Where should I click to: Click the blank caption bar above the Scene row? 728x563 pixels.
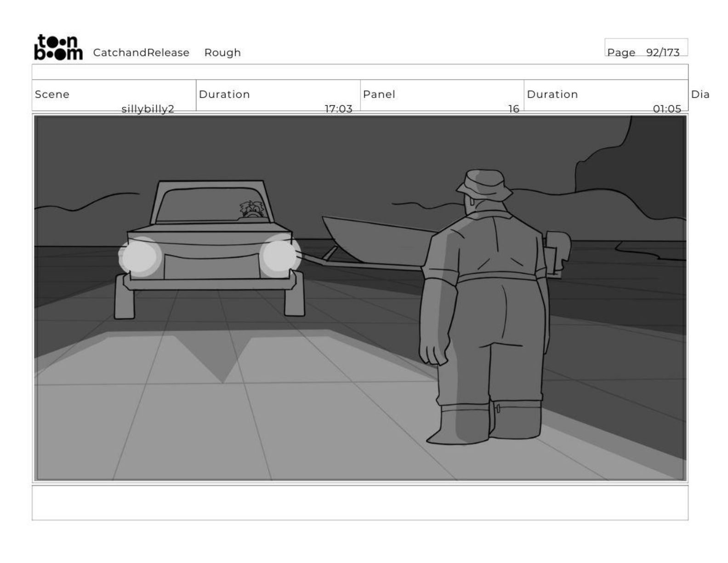360,72
